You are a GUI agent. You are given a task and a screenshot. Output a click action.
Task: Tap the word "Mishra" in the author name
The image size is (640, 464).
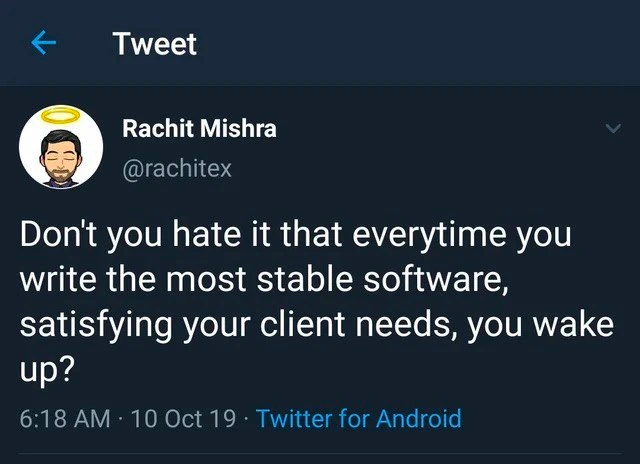coord(238,129)
